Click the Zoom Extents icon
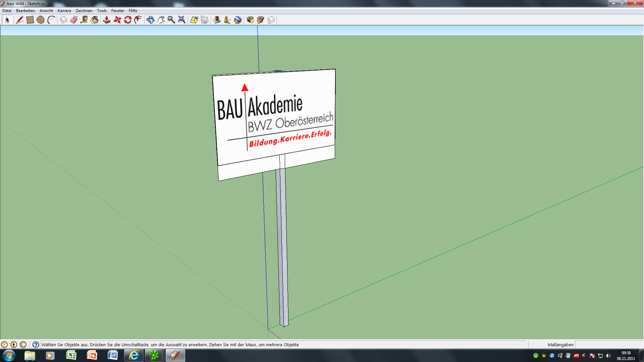644x362 pixels. (x=181, y=20)
